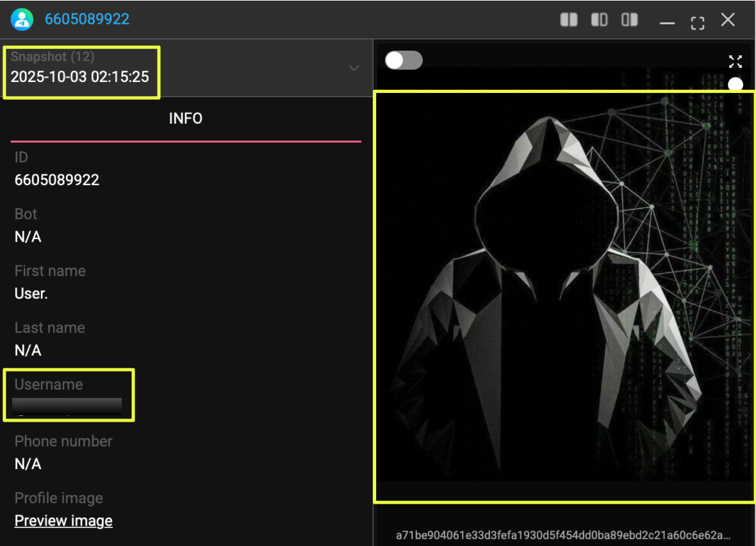
Task: Toggle the switch above the image
Action: [x=404, y=60]
